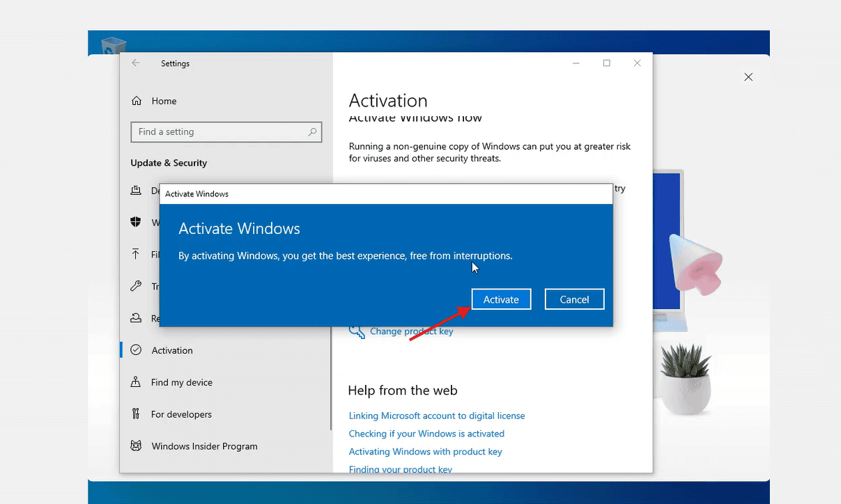
Task: Open the Windows Insider Program page
Action: tap(204, 446)
